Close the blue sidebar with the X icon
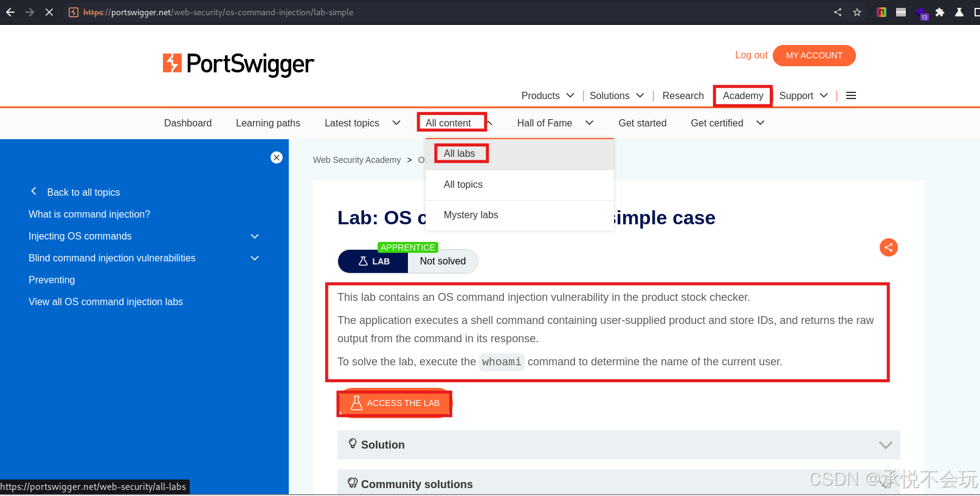The image size is (980, 496). point(277,157)
